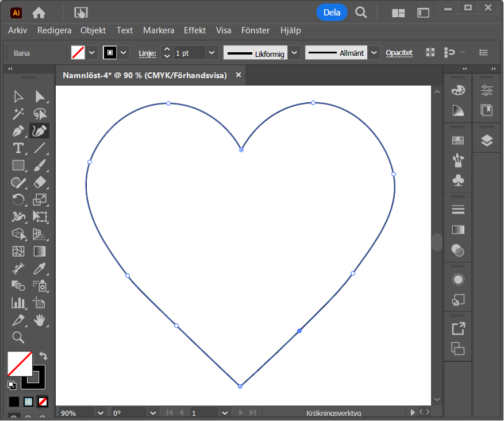Set paint mode to None

click(x=43, y=401)
